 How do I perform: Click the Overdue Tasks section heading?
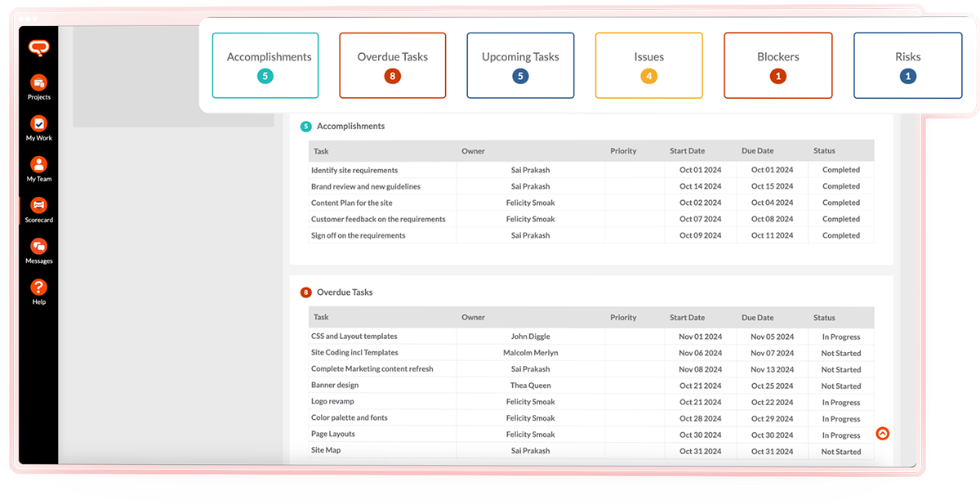pos(345,292)
